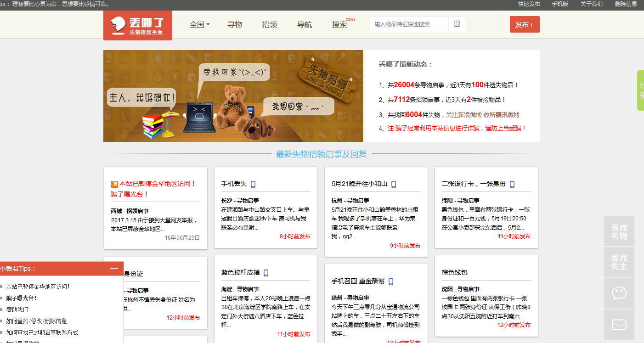Go to the 搜索 navigation item

tap(339, 25)
